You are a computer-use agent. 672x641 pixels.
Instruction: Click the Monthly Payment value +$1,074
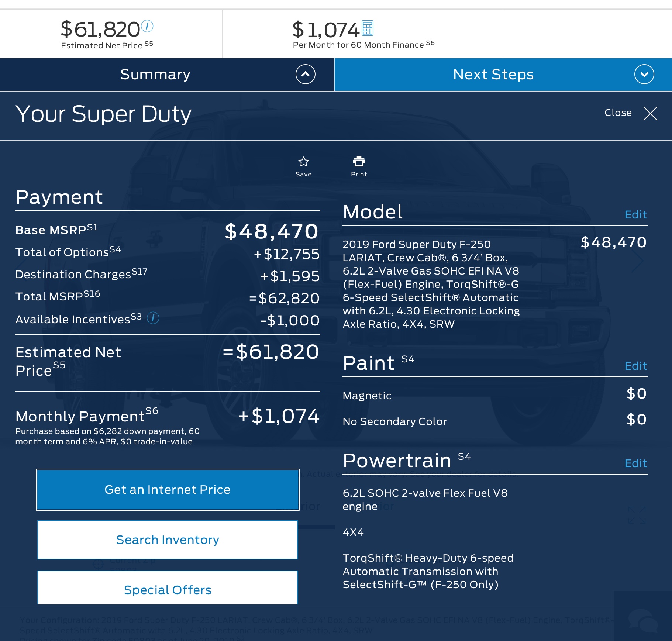coord(279,416)
